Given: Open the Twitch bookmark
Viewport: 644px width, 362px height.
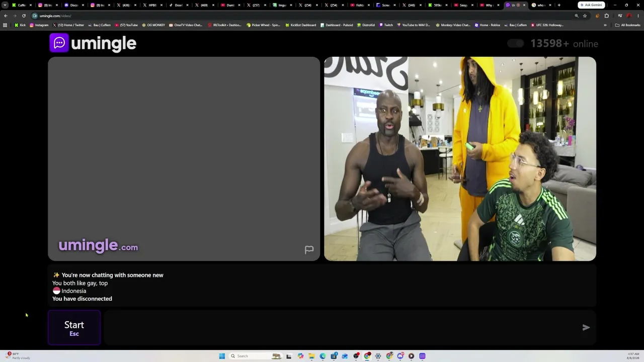Looking at the screenshot, I should click(386, 25).
